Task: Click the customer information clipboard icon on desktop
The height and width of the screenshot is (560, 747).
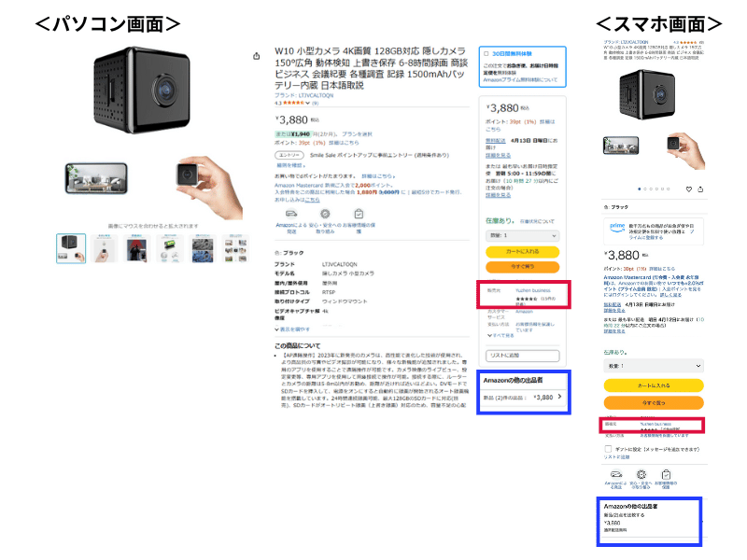Action: click(x=359, y=214)
